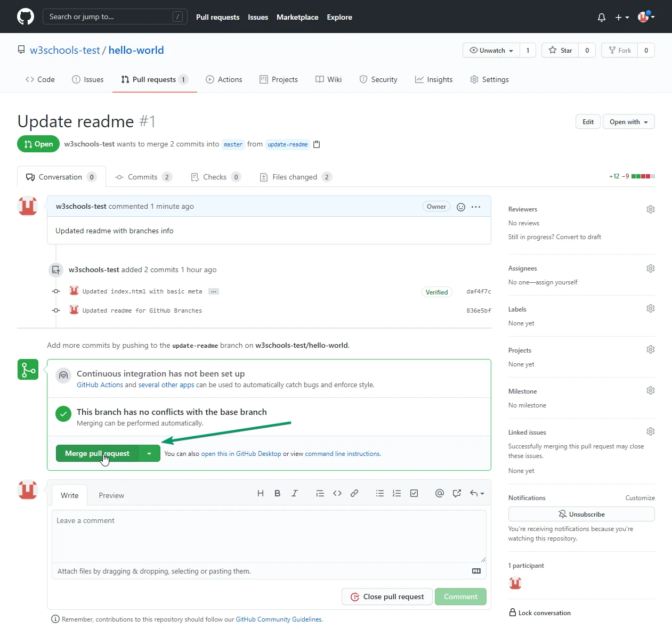This screenshot has height=629, width=672.
Task: Click the diff stats color bar
Action: point(643,176)
